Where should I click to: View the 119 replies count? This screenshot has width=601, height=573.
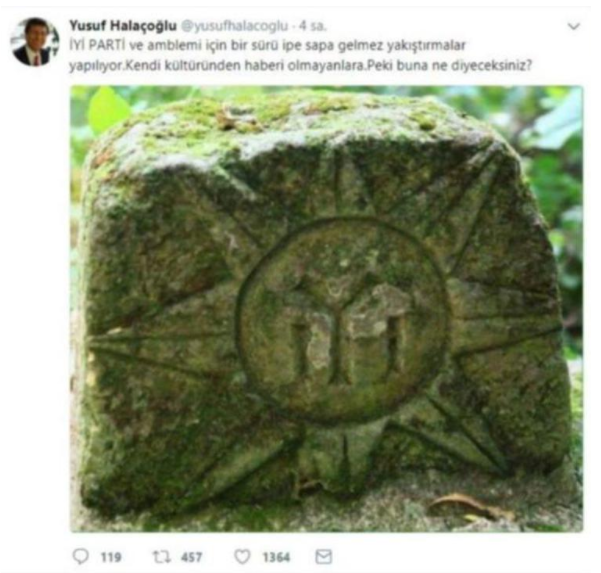point(111,557)
